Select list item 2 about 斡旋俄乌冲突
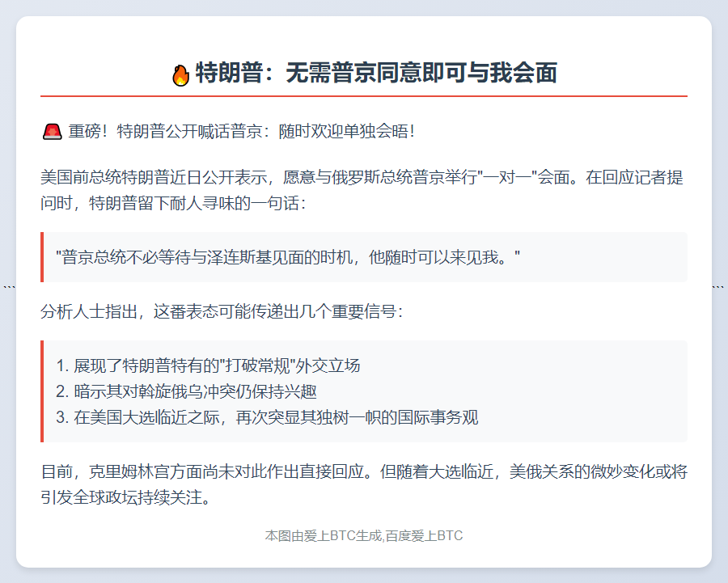The width and height of the screenshot is (728, 583). pyautogui.click(x=186, y=391)
